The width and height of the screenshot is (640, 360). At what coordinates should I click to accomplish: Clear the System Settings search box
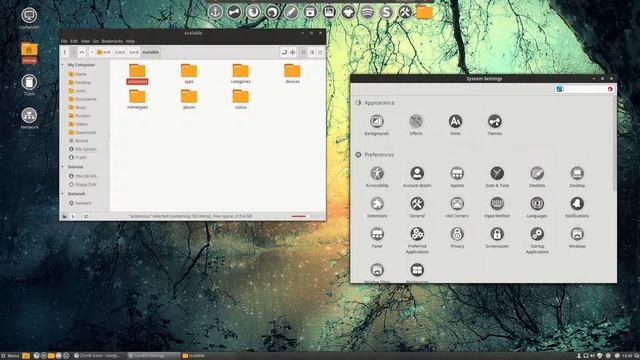point(610,89)
